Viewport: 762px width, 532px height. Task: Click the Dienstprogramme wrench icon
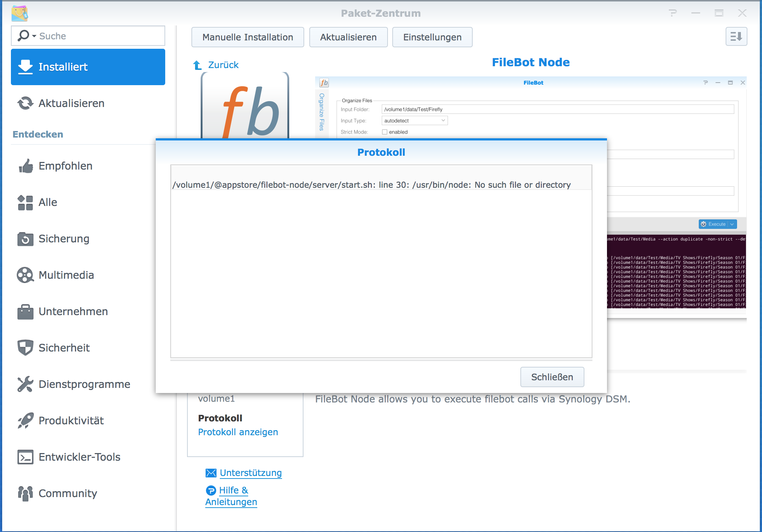coord(25,384)
